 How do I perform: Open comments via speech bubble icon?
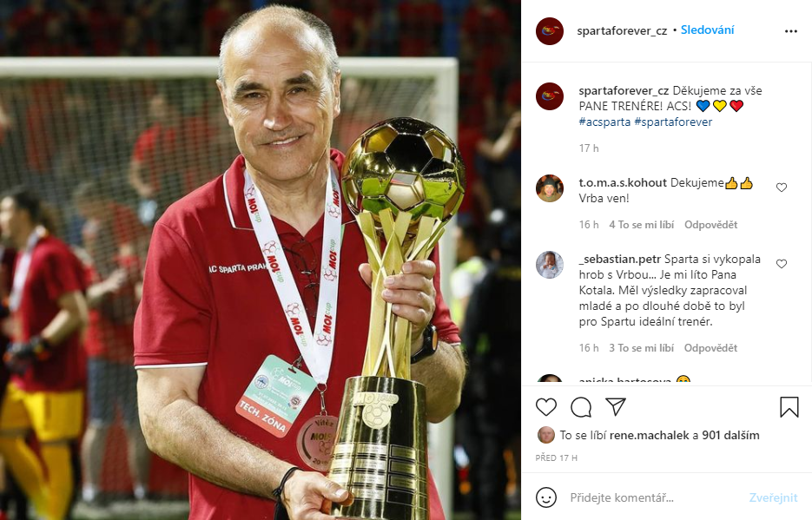[581, 407]
